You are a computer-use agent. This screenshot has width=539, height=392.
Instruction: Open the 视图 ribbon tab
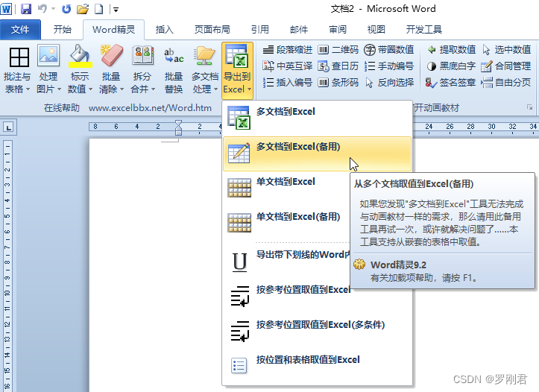376,30
